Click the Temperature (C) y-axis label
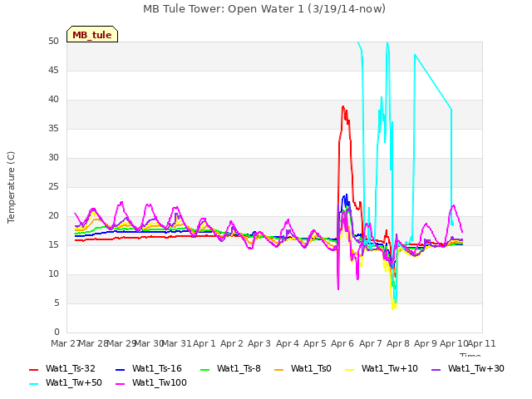 pos(11,187)
